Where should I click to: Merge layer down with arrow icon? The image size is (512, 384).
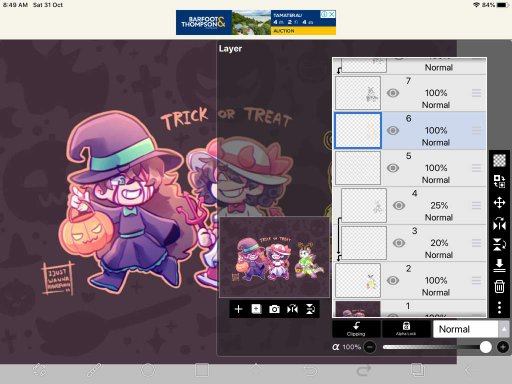tap(499, 265)
